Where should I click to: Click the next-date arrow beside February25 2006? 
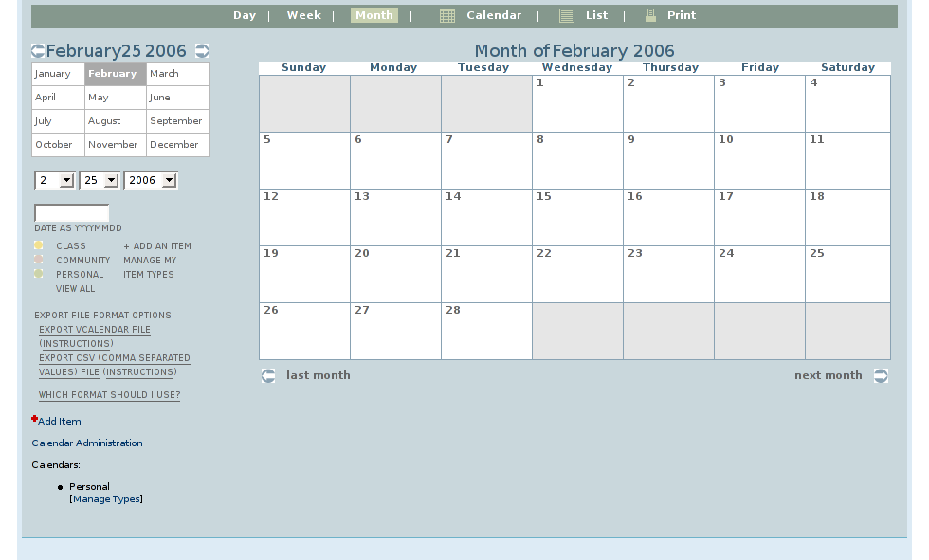pyautogui.click(x=202, y=51)
